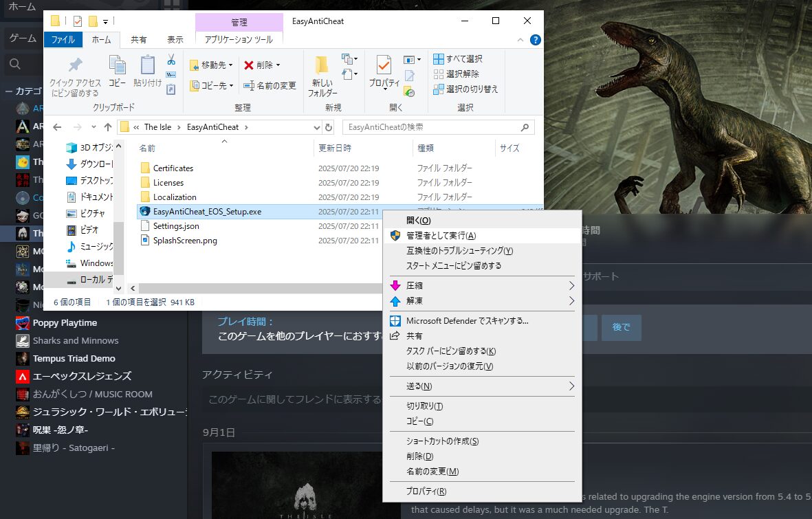Click the scissors Cut icon
The width and height of the screenshot is (812, 519).
tap(171, 59)
